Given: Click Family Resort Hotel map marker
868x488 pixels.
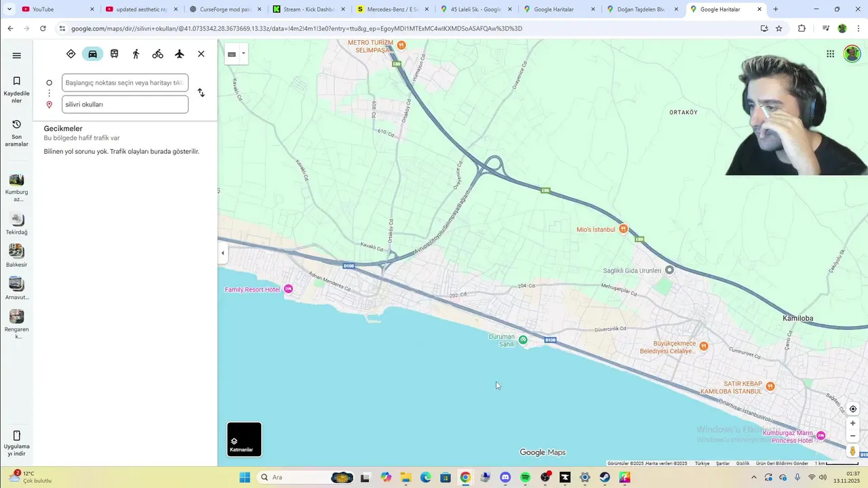Looking at the screenshot, I should pos(289,289).
